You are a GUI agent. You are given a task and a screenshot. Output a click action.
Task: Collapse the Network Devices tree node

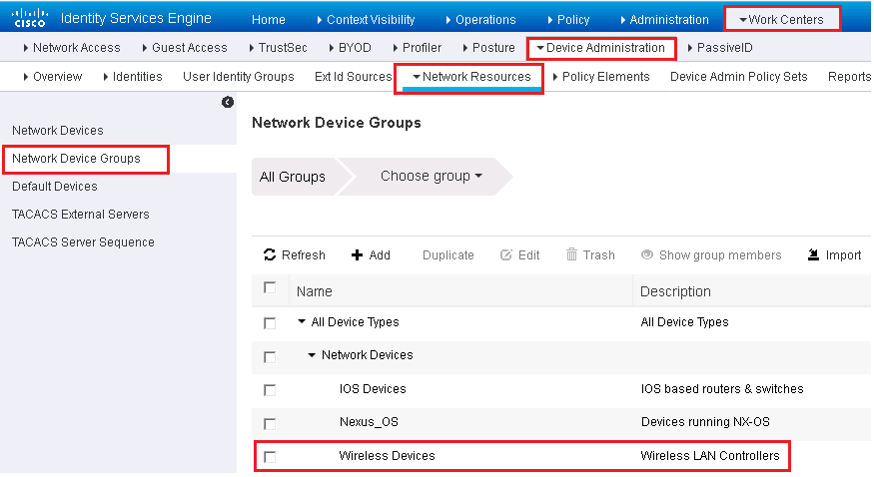point(312,355)
